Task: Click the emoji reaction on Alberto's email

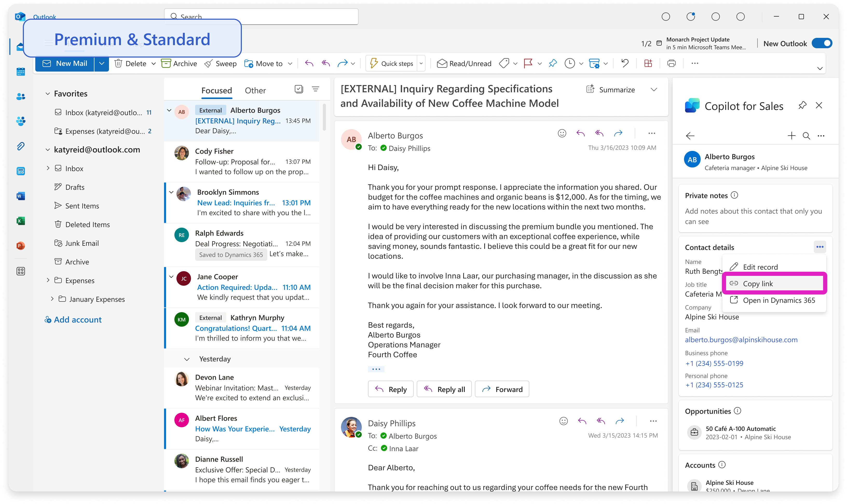Action: click(562, 134)
